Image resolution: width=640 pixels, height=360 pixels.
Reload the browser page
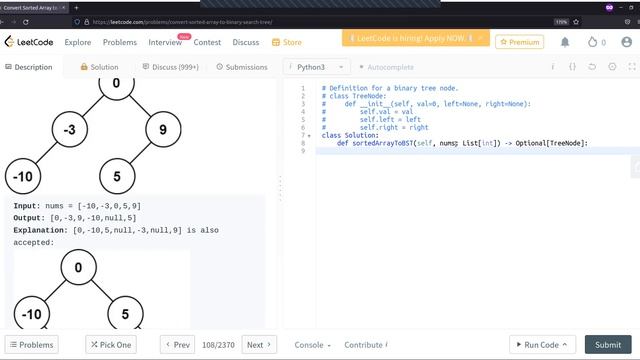click(26, 22)
